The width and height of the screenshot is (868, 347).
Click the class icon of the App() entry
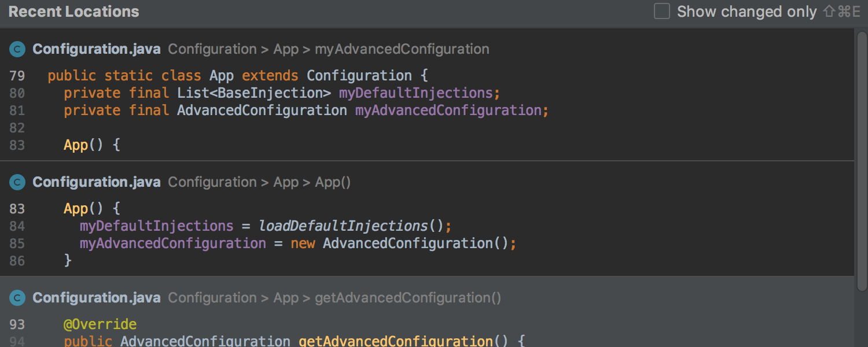[x=17, y=183]
